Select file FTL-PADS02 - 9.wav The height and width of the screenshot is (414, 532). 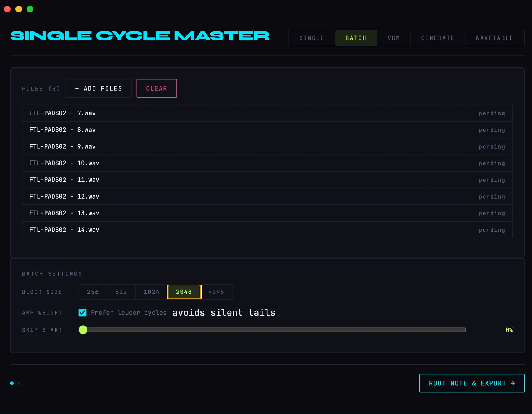click(267, 147)
